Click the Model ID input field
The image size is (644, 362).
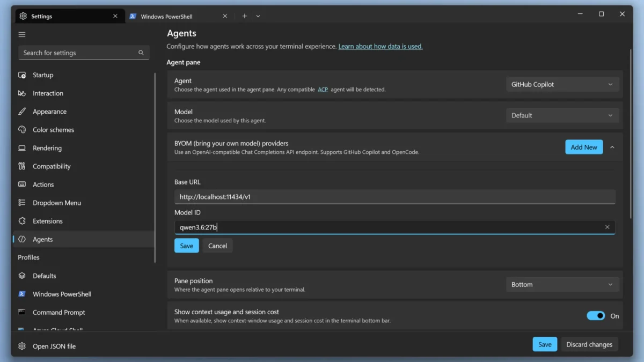(x=395, y=227)
